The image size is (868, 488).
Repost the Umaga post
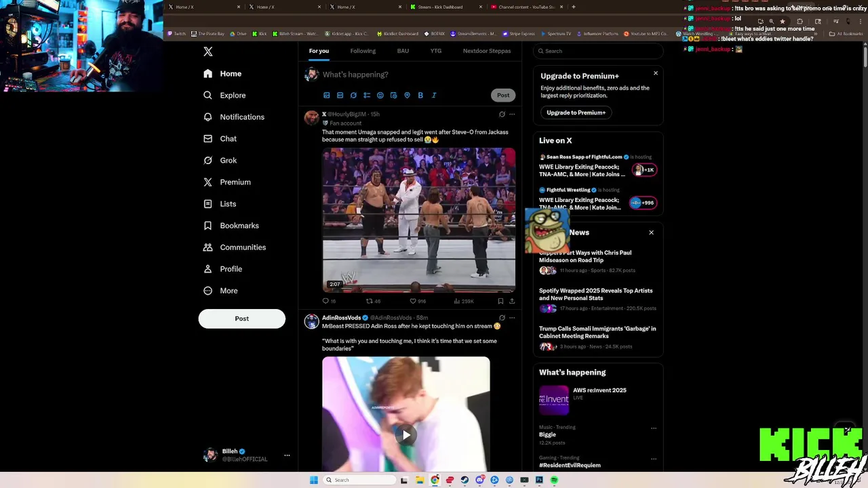(x=373, y=301)
